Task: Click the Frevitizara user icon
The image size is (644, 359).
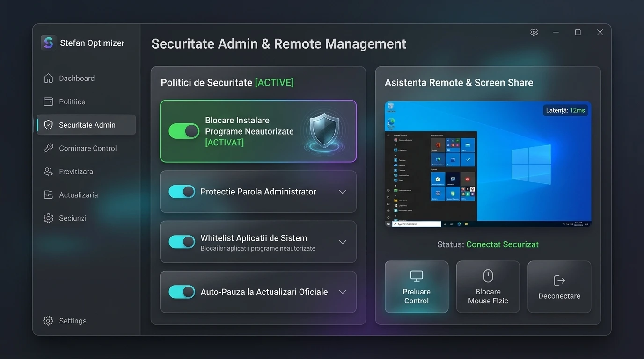Action: (x=48, y=172)
